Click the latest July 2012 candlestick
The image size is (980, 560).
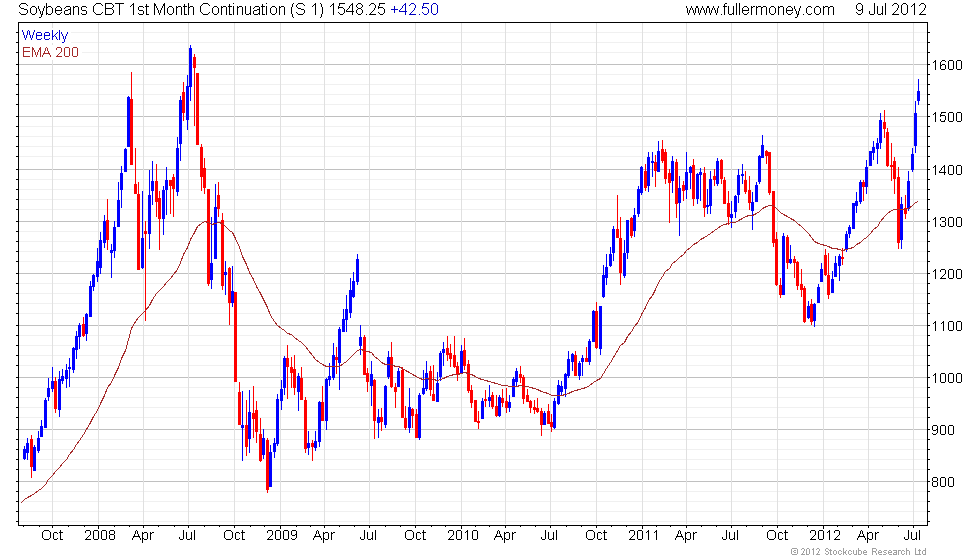click(918, 94)
